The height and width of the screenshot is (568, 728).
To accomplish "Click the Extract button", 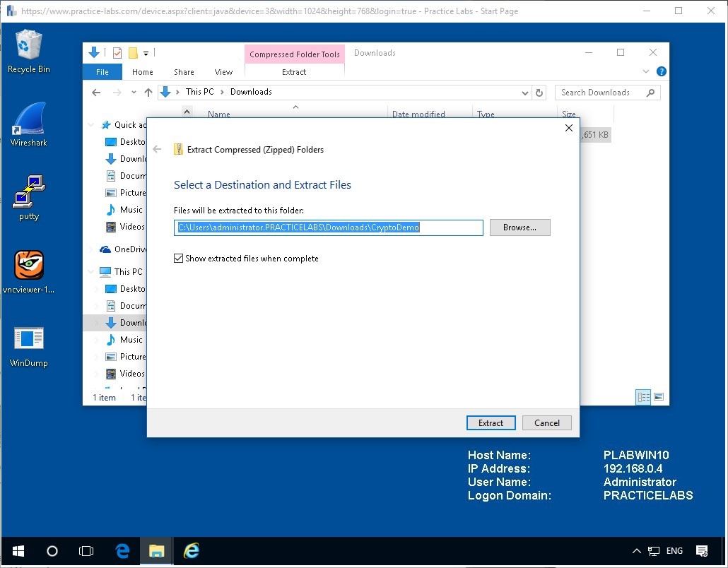I will 491,422.
